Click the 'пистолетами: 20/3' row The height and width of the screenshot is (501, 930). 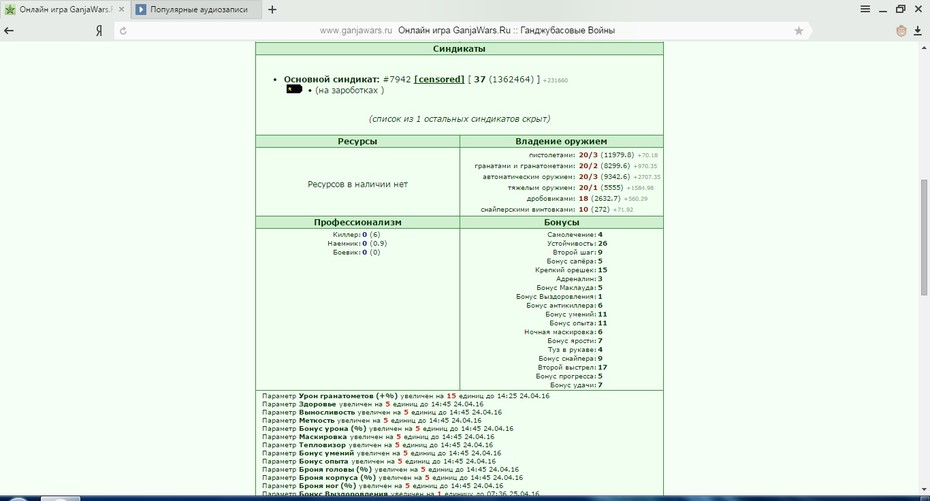pos(593,155)
